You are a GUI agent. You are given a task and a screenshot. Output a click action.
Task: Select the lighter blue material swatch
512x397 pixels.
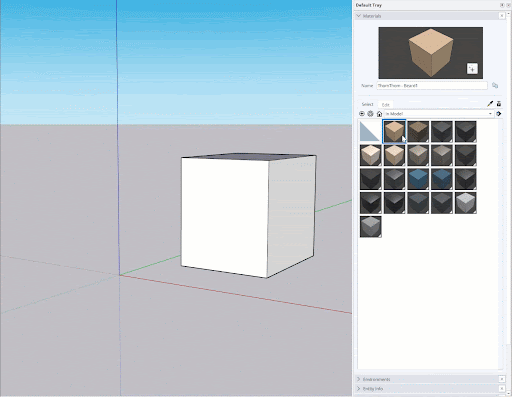[418, 179]
